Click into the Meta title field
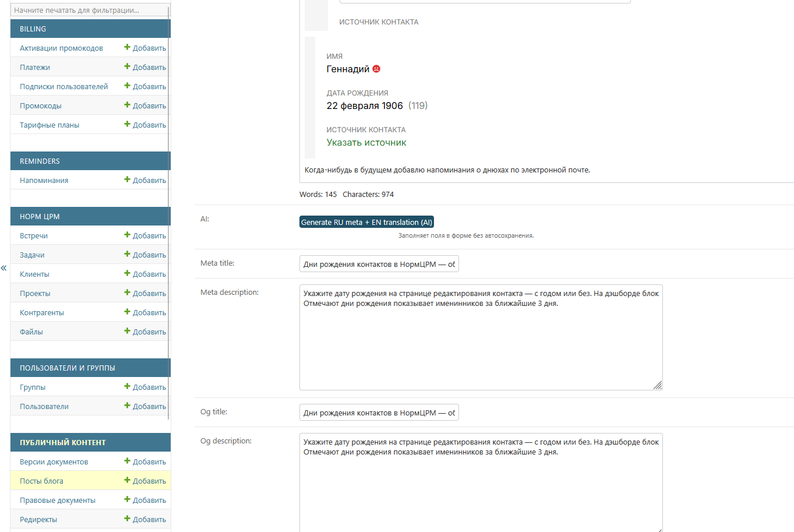Viewport: 794px width, 532px height. tap(379, 264)
